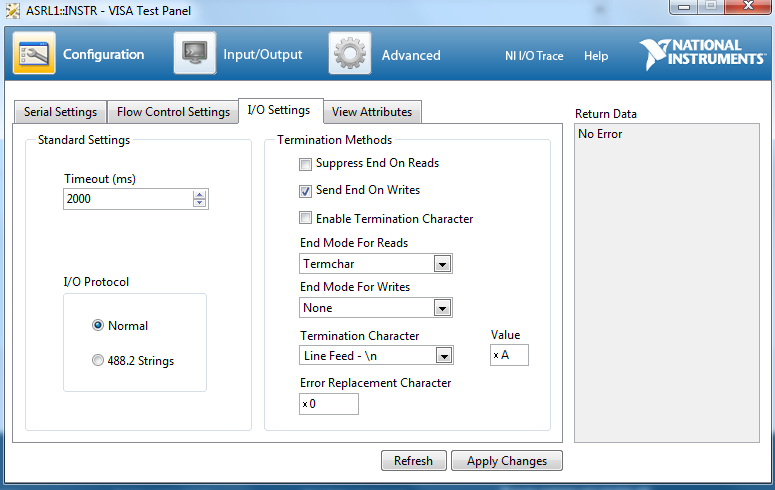Click the National Instruments logo
The height and width of the screenshot is (490, 775).
[702, 53]
